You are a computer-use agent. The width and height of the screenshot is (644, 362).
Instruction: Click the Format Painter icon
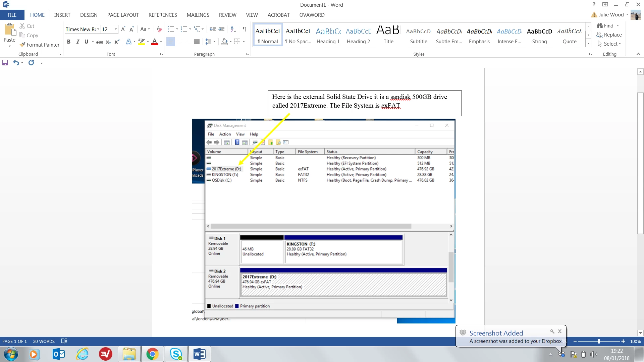[x=23, y=45]
